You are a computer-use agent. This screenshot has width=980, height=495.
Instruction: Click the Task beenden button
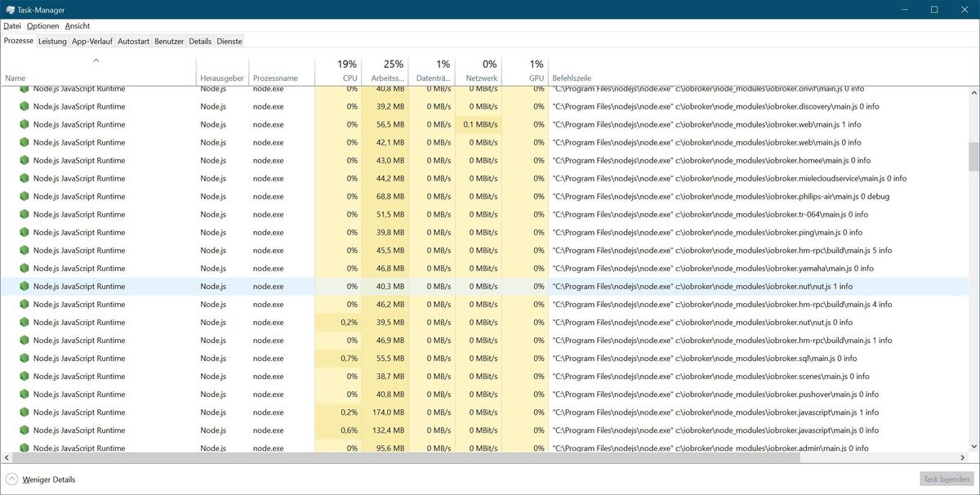point(947,479)
